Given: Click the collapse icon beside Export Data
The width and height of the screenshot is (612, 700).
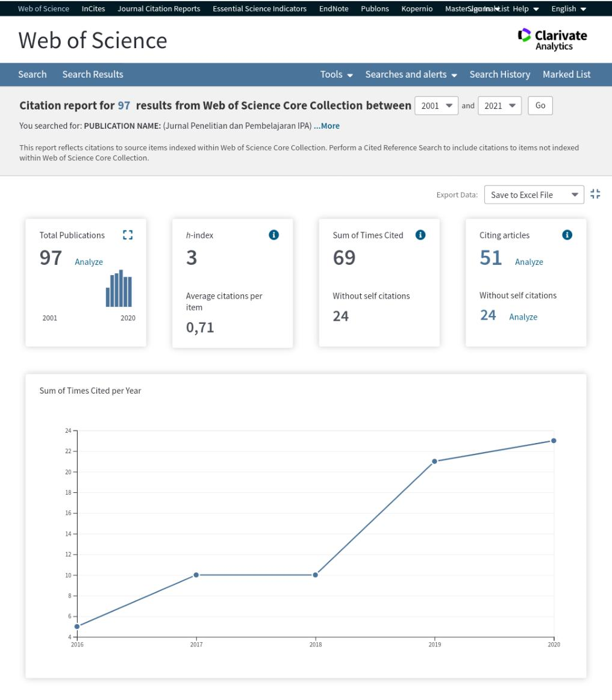Looking at the screenshot, I should point(595,194).
